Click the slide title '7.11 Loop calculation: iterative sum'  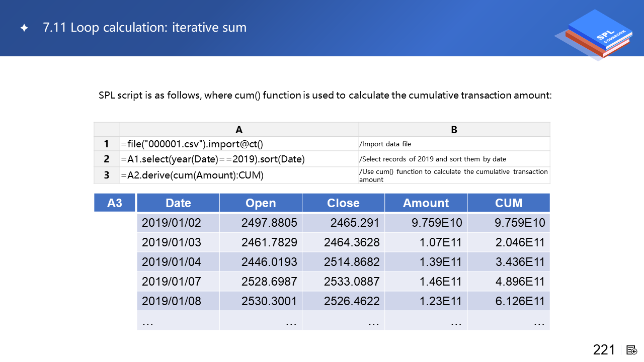pyautogui.click(x=145, y=28)
